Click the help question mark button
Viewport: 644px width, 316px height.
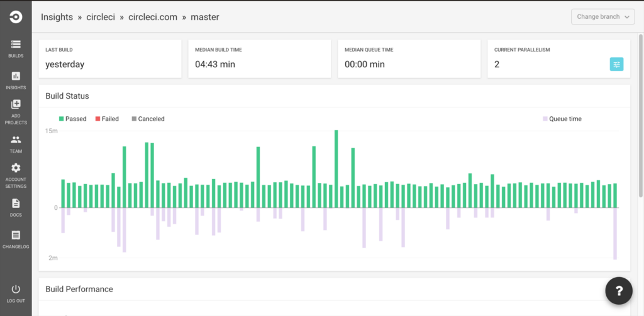(619, 290)
